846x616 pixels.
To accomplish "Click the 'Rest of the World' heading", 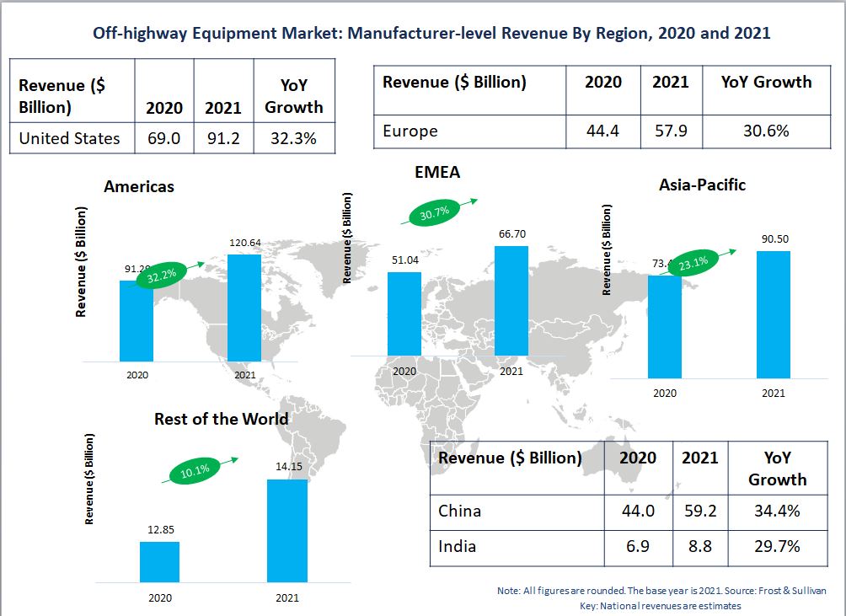I will point(222,419).
